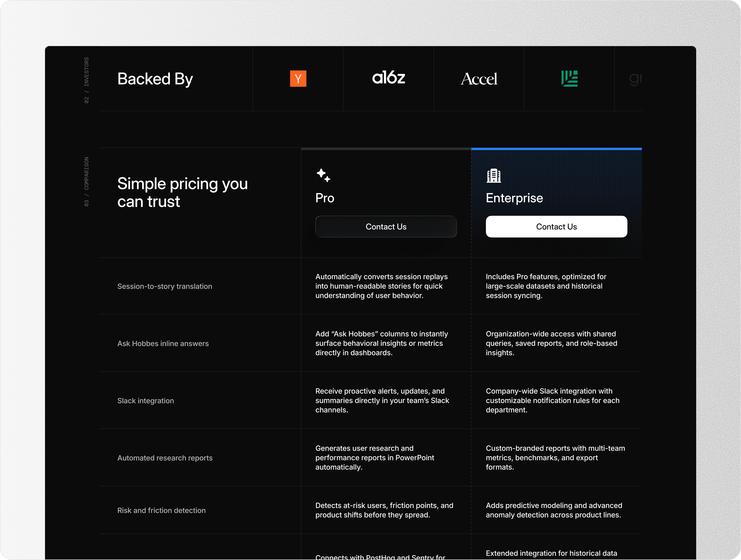Click the Automated research reports label
This screenshot has height=560, width=741.
coord(165,458)
